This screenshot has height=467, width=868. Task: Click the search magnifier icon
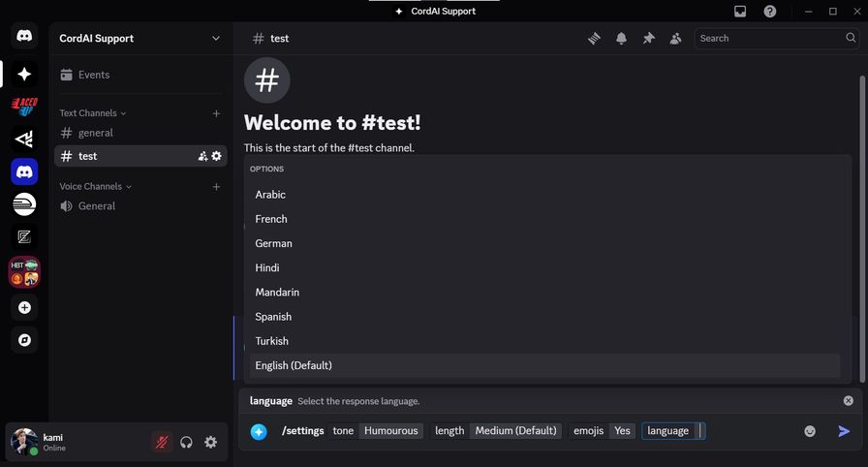coord(851,38)
